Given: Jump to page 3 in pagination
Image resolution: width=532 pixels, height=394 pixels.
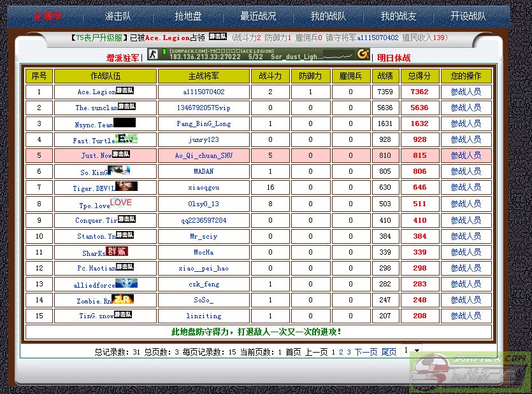Looking at the screenshot, I should pyautogui.click(x=349, y=351).
